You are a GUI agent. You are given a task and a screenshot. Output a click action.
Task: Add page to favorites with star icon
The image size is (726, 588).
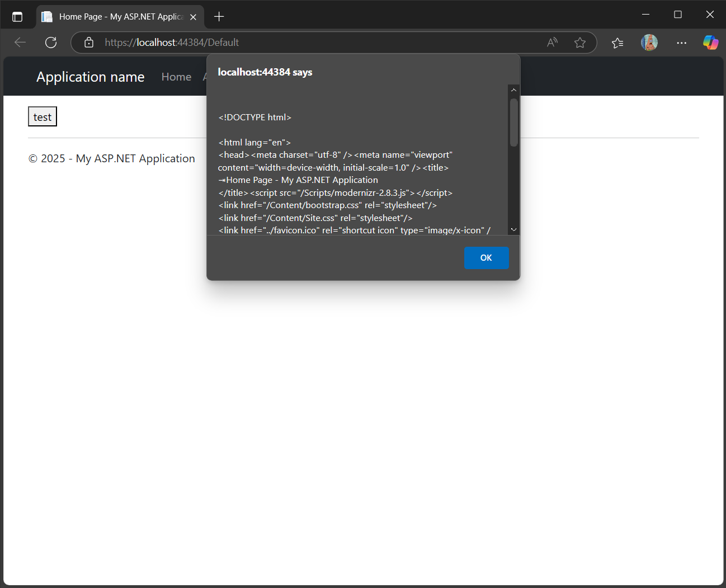pyautogui.click(x=580, y=43)
